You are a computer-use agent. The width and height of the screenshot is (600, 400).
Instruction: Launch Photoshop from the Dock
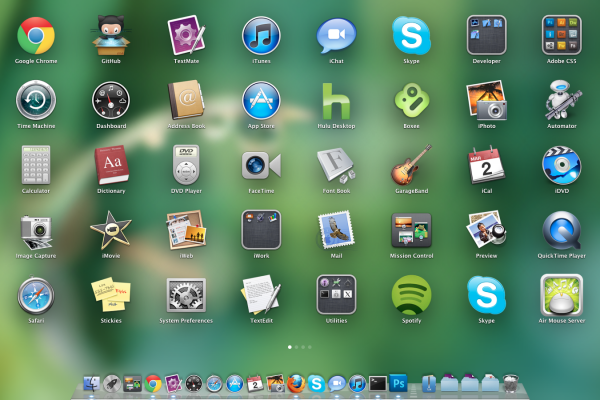pyautogui.click(x=398, y=383)
